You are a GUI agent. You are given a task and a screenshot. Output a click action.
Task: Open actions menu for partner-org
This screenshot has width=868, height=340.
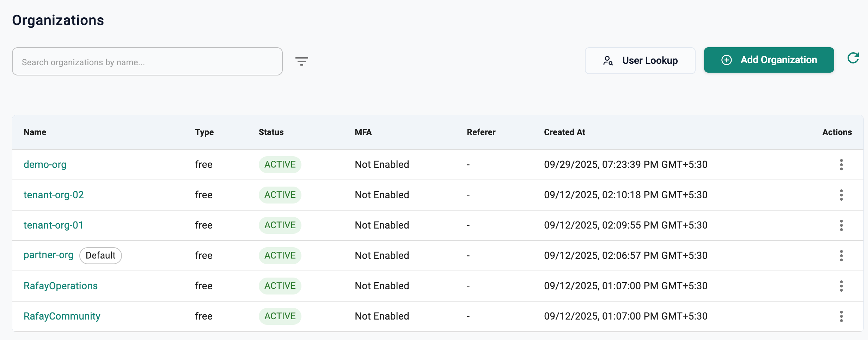click(x=841, y=256)
